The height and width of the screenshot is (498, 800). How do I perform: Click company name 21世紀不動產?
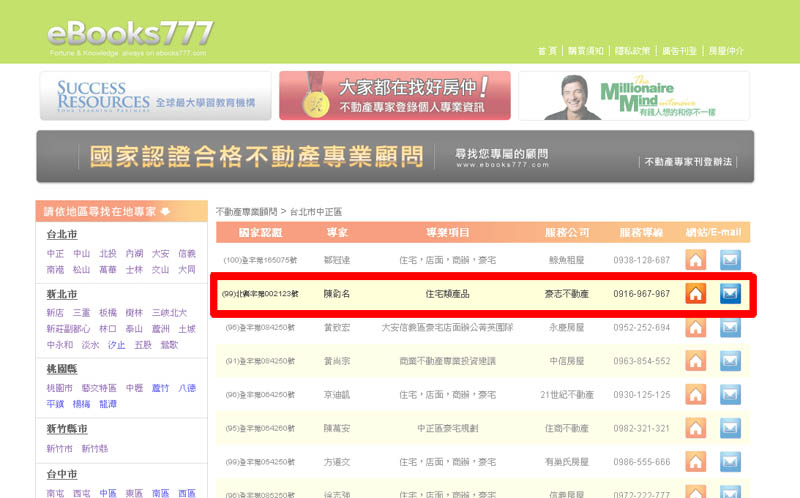(x=567, y=395)
